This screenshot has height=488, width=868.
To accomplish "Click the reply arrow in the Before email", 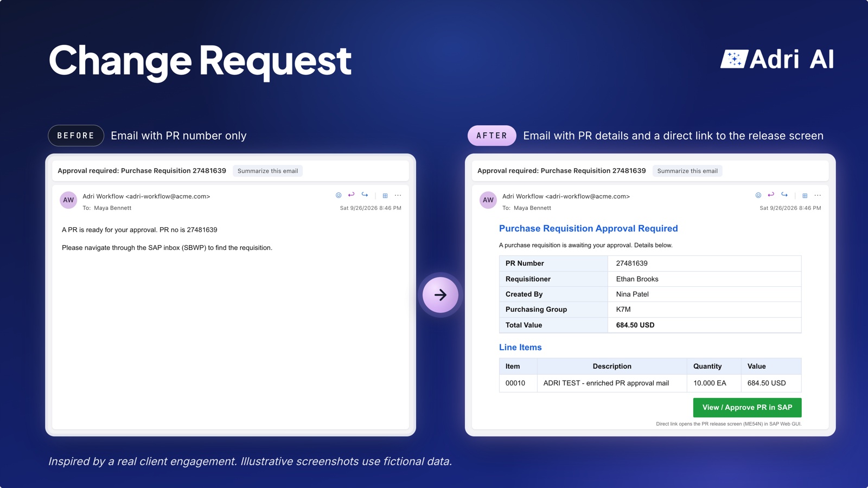I will point(351,195).
